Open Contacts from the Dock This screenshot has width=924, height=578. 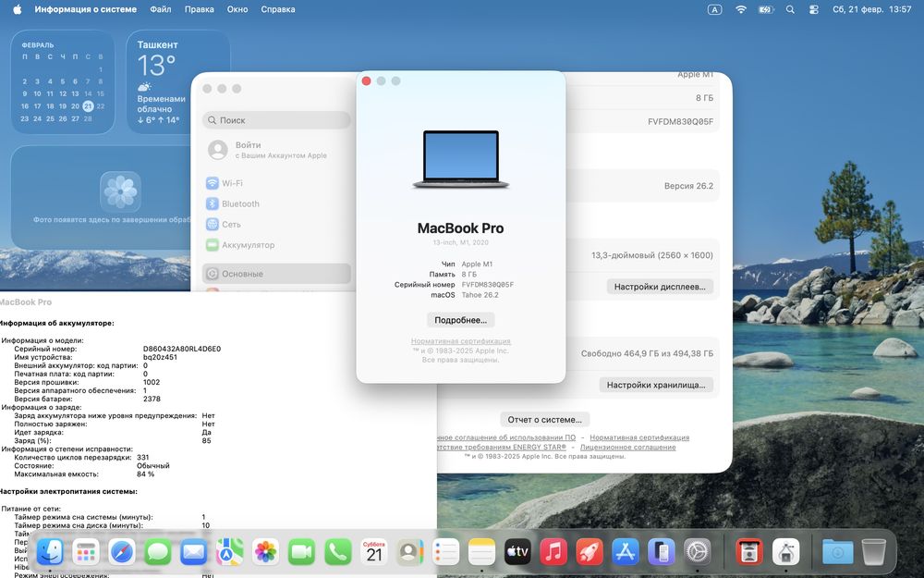point(409,552)
